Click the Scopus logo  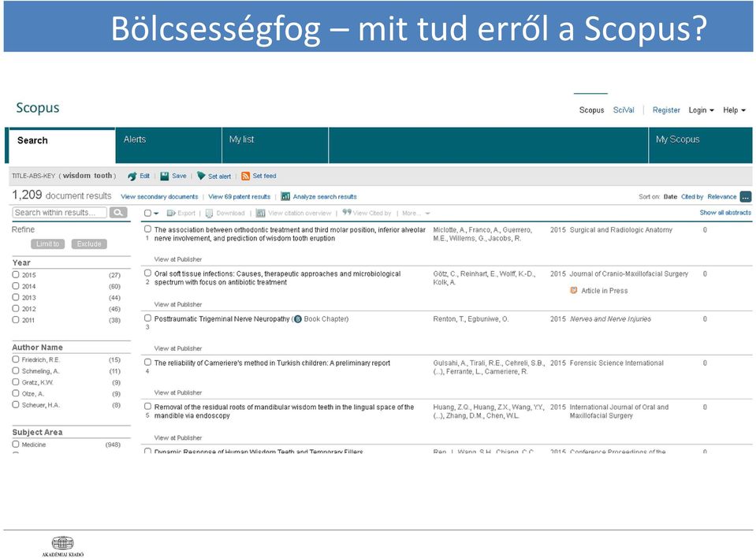[38, 107]
